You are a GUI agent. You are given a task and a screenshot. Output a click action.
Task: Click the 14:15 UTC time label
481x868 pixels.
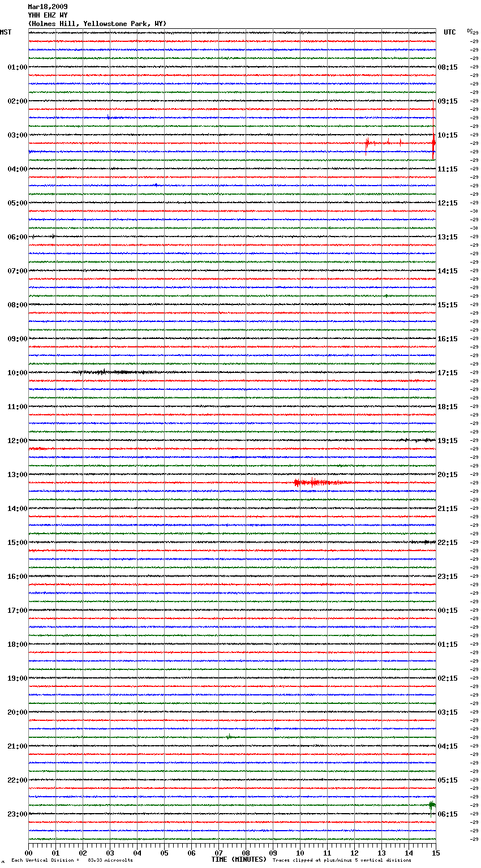point(448,271)
